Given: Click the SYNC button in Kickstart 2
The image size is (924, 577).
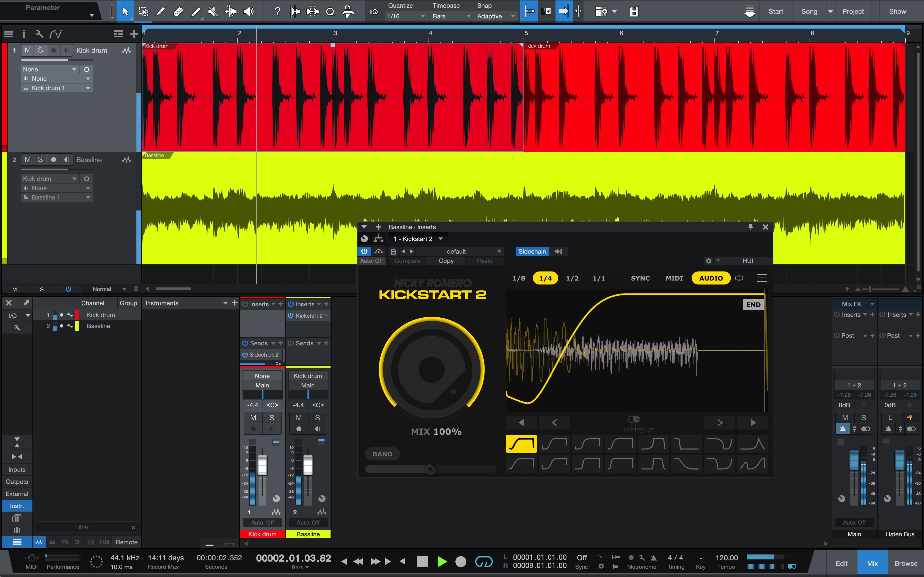Looking at the screenshot, I should point(640,278).
